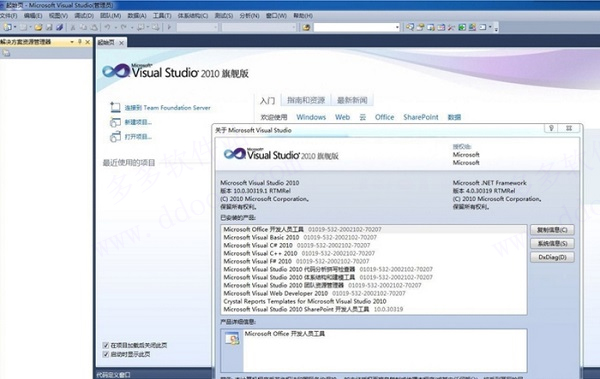Click the Find in Files icon
The image size is (600, 379).
point(306,28)
